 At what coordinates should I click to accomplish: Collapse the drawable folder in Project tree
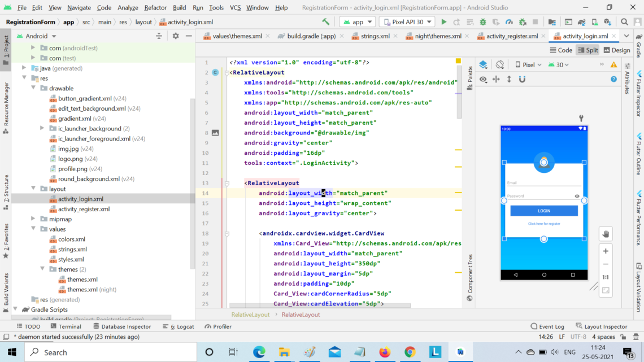click(32, 88)
